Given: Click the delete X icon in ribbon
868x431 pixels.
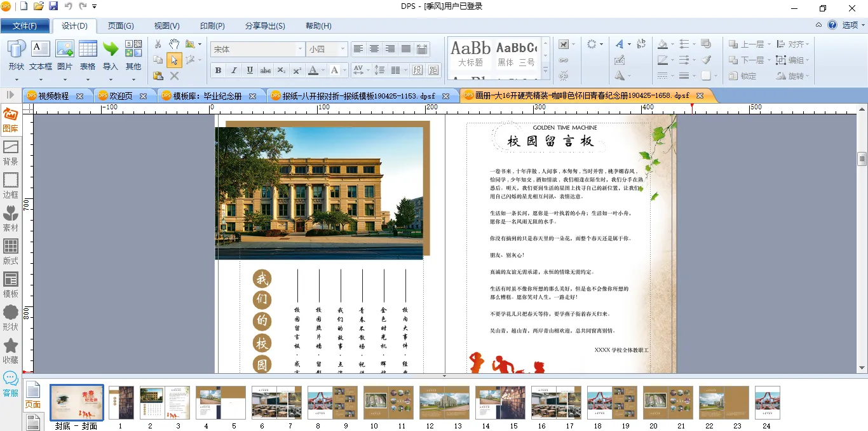Looking at the screenshot, I should tap(174, 76).
